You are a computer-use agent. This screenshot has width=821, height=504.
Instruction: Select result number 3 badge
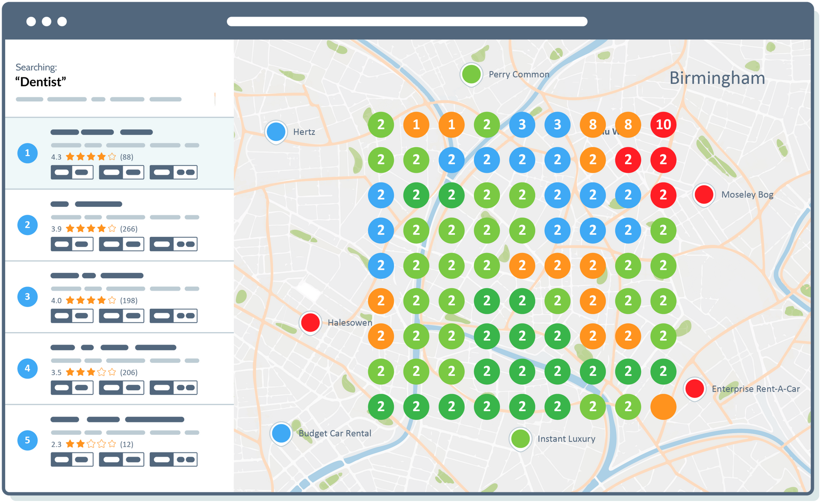click(27, 296)
